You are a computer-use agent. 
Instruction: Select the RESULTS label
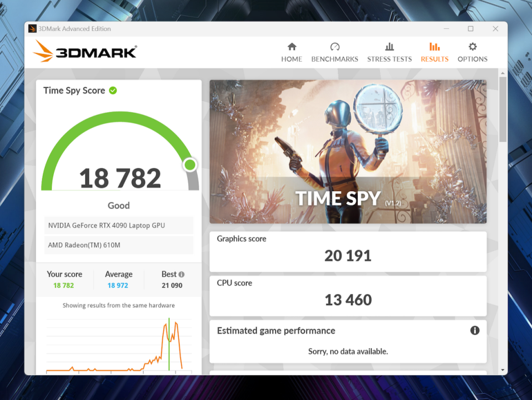coord(435,59)
